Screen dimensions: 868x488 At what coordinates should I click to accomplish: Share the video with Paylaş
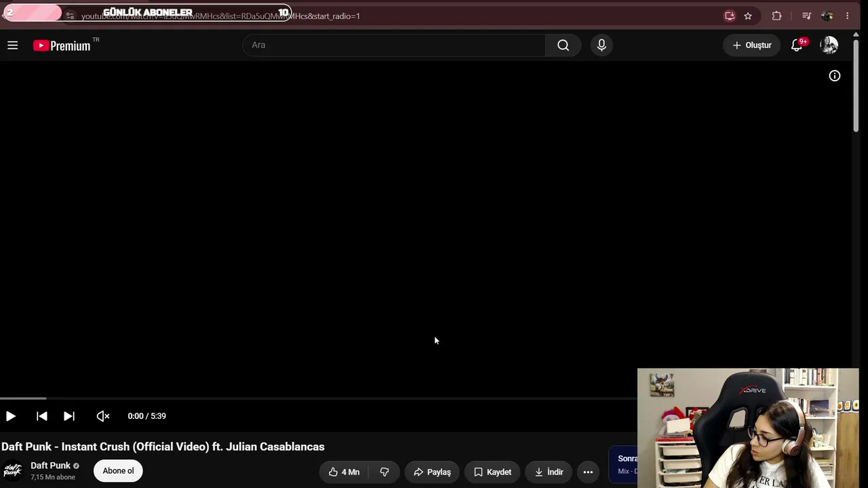tap(432, 472)
